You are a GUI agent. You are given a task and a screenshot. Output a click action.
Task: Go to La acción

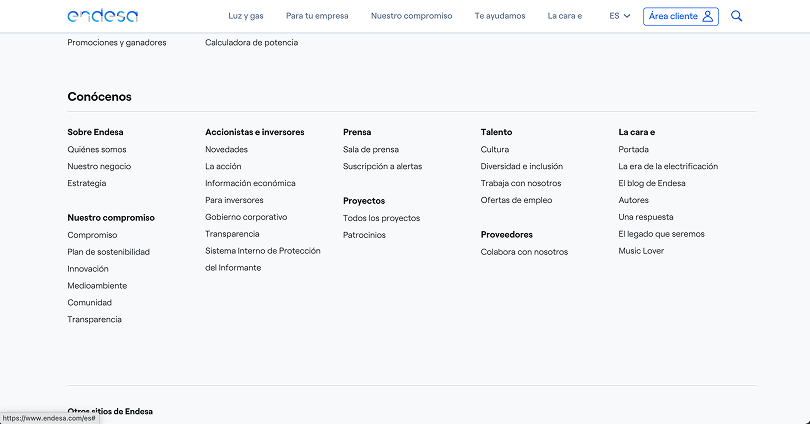point(223,166)
